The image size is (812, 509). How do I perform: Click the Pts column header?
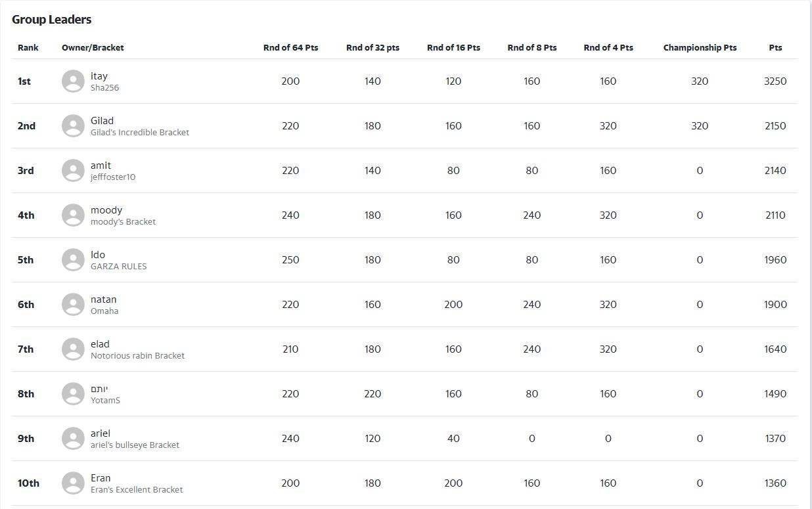click(x=775, y=48)
